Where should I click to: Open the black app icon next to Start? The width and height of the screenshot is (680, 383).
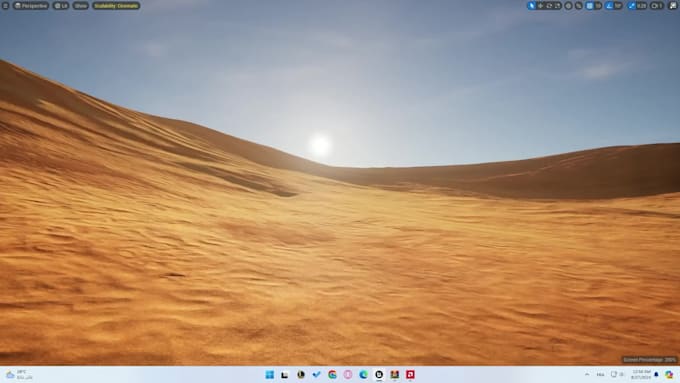click(x=284, y=375)
